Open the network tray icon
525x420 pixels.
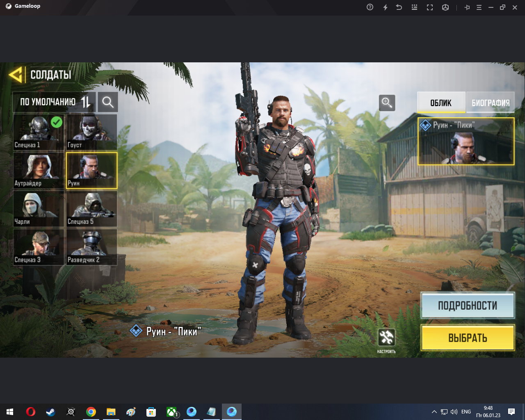[444, 412]
